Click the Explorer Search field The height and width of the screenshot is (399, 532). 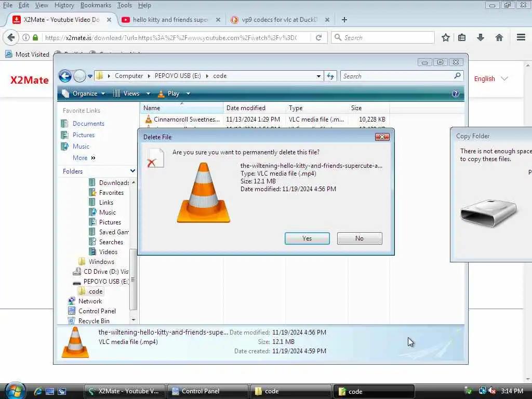(x=397, y=76)
